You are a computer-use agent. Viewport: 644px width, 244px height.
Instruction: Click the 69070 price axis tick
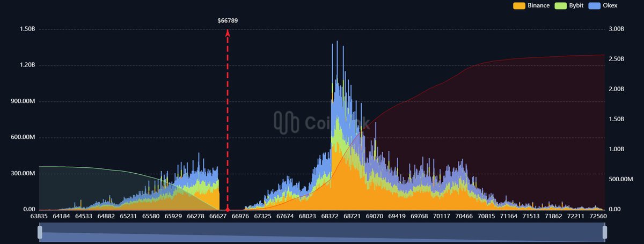(375, 217)
